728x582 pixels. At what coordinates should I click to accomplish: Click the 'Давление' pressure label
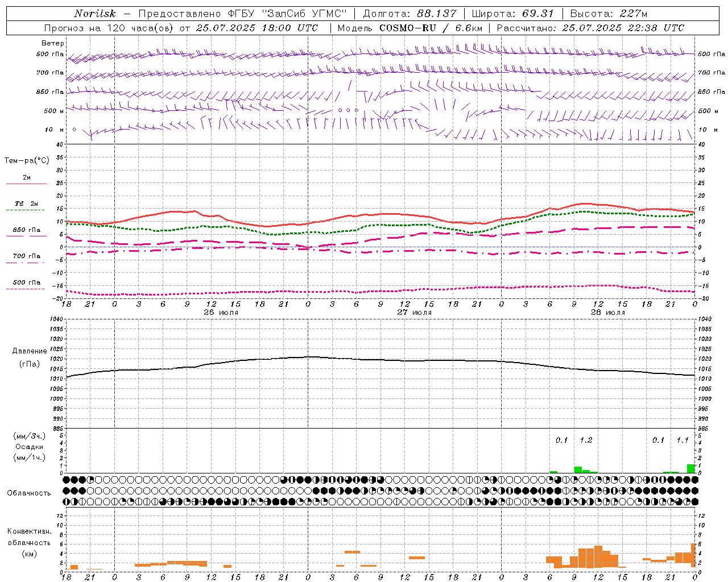[30, 351]
